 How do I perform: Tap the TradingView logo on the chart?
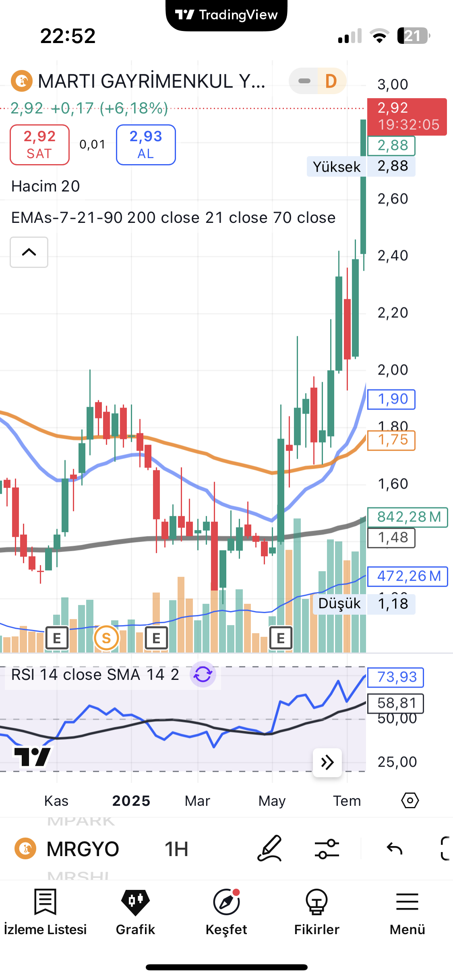coord(32,757)
